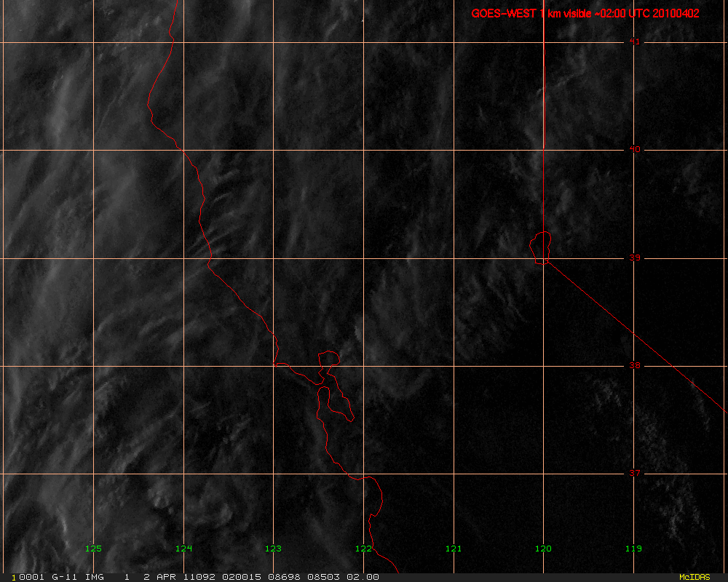This screenshot has height=582, width=728.
Task: Click the longitude label 120
Action: 543,549
